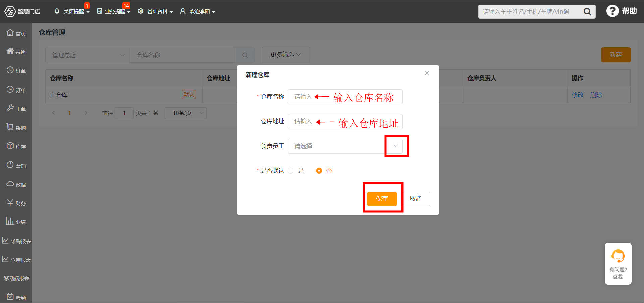Viewport: 644px width, 303px height.
Task: Expand the 业务提醒 menu arrow
Action: tap(129, 12)
